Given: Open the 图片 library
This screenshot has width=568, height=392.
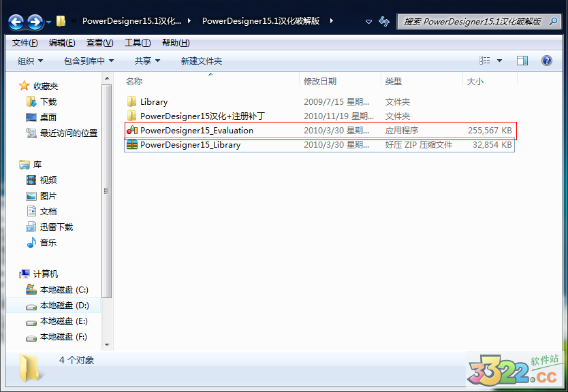Looking at the screenshot, I should point(48,196).
